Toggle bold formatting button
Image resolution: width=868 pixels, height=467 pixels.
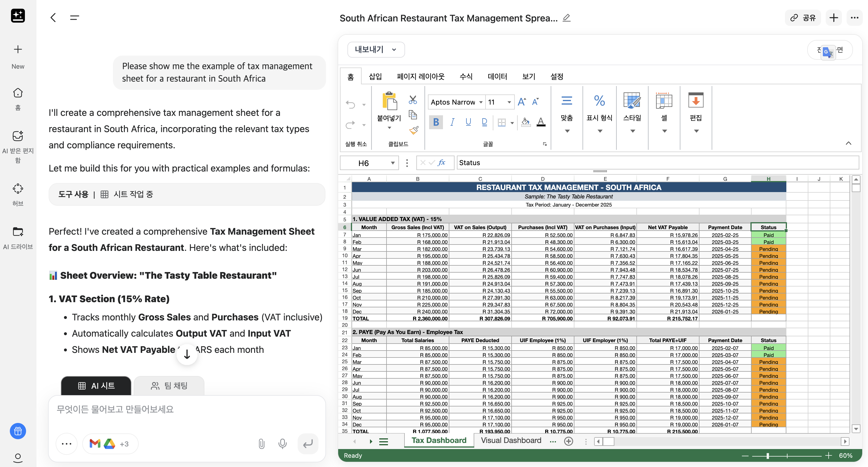(436, 122)
